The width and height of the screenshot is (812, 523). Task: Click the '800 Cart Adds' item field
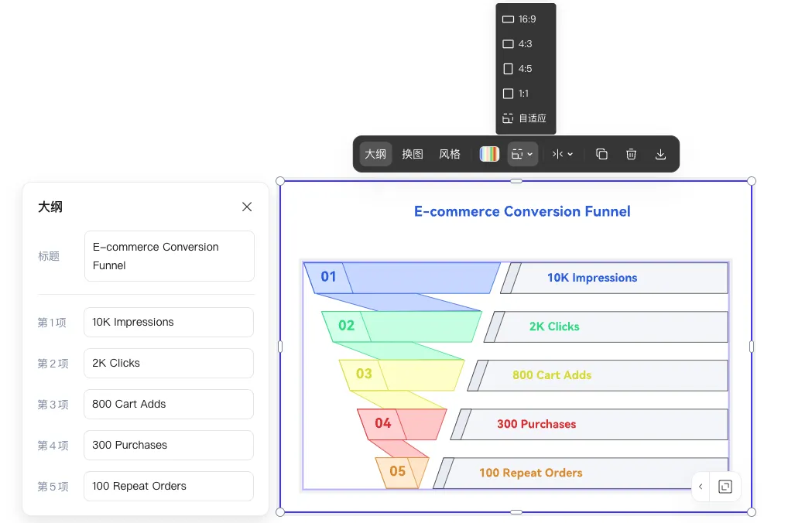pyautogui.click(x=169, y=404)
